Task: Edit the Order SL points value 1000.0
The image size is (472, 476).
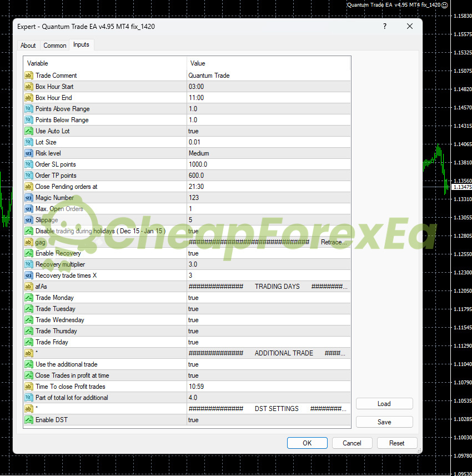Action: click(x=269, y=164)
